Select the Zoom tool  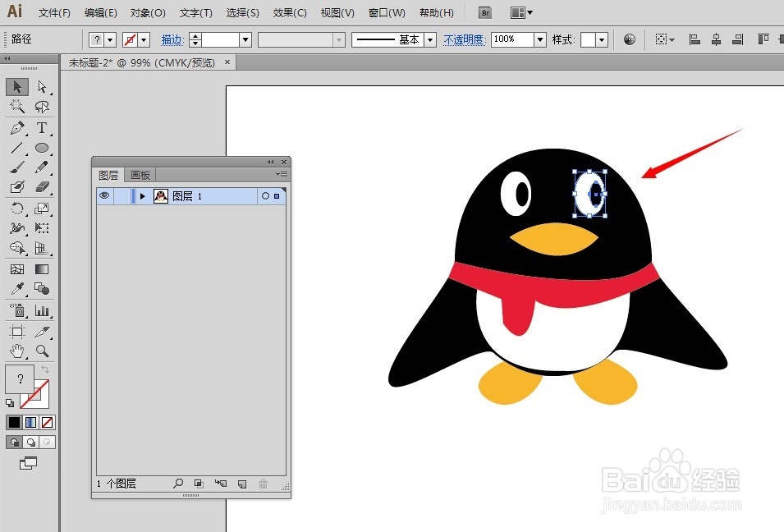(x=42, y=351)
